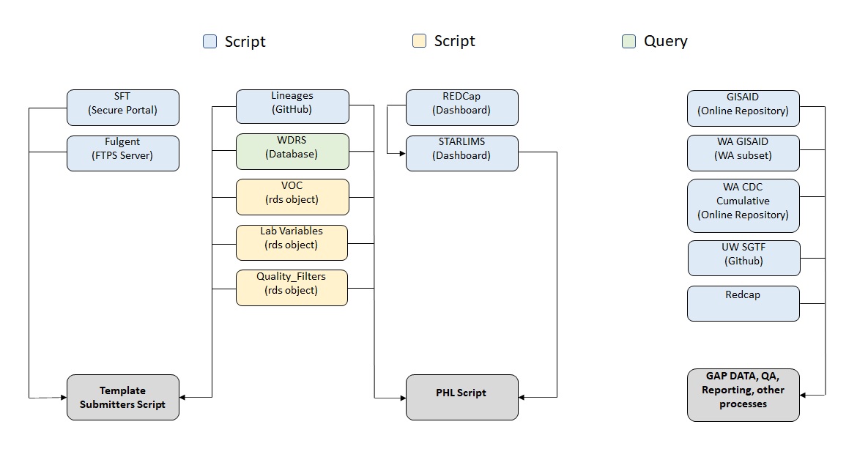
Task: Click the GISAID Online Repository node
Action: click(x=743, y=108)
